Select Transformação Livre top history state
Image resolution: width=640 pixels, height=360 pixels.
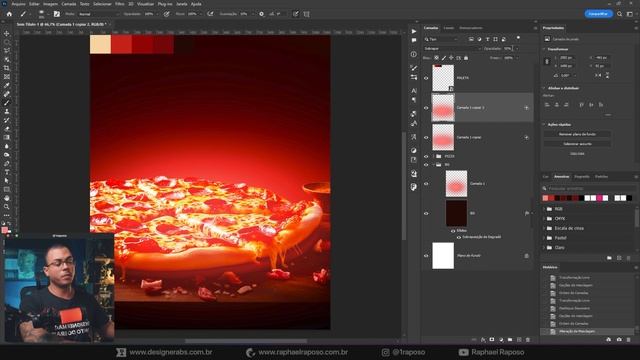(574, 278)
